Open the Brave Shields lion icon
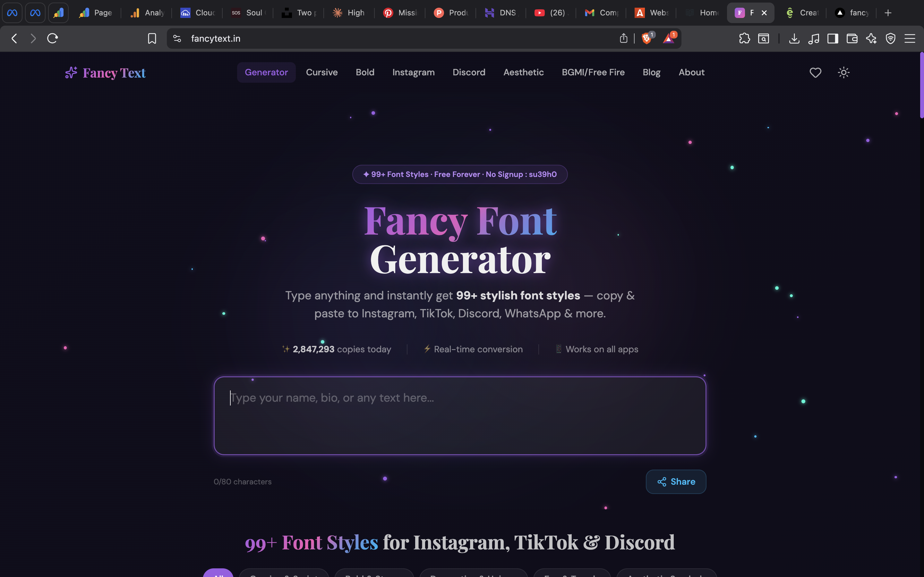Screen dimensions: 924x577 point(646,38)
